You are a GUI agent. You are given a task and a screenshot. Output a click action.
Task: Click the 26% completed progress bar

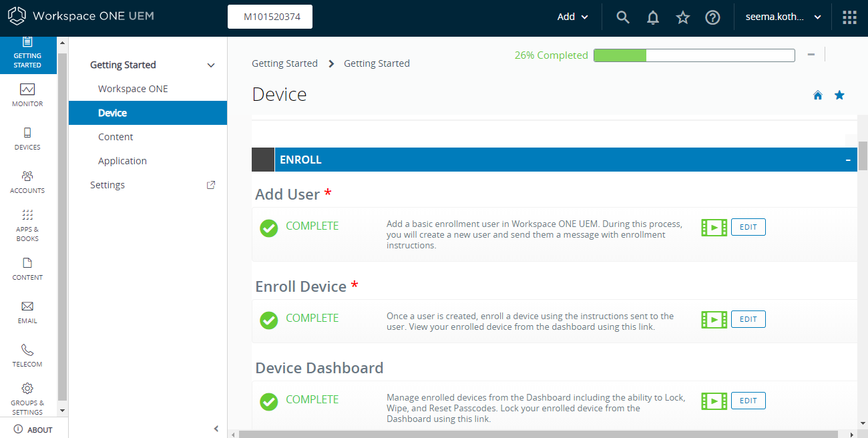694,55
